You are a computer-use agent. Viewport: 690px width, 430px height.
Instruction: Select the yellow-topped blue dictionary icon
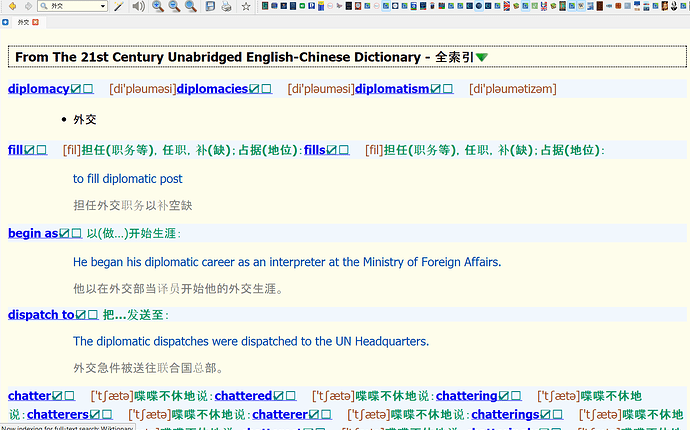click(x=321, y=6)
